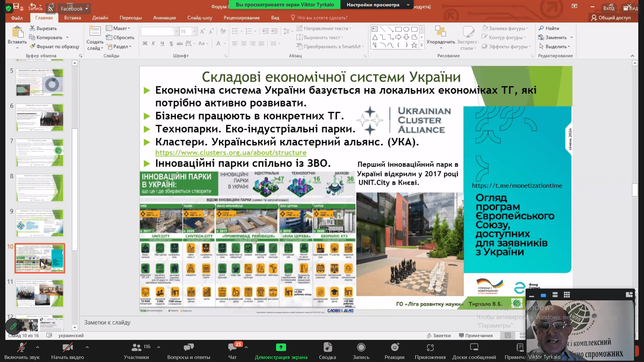Image resolution: width=644 pixels, height=362 pixels.
Task: Open the Layout (Макет) dropdown
Action: 118,28
